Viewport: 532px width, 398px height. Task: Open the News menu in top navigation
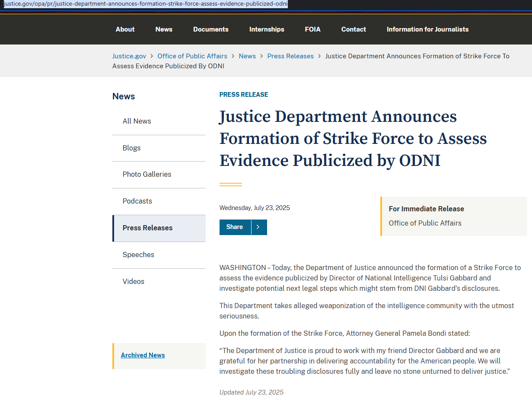pyautogui.click(x=164, y=29)
